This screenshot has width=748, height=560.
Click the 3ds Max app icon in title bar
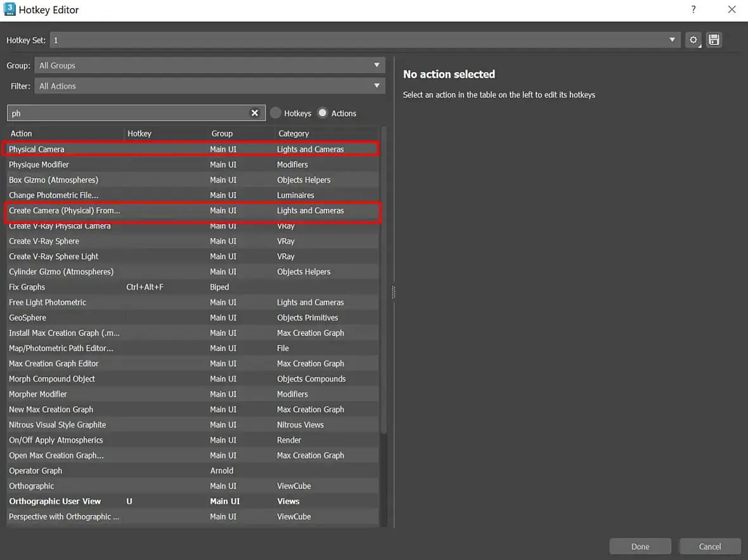(10, 10)
